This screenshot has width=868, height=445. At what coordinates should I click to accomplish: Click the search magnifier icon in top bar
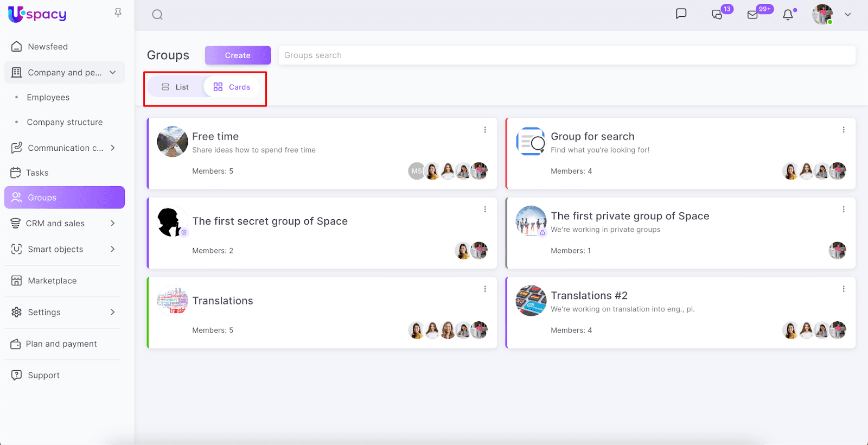pos(157,15)
